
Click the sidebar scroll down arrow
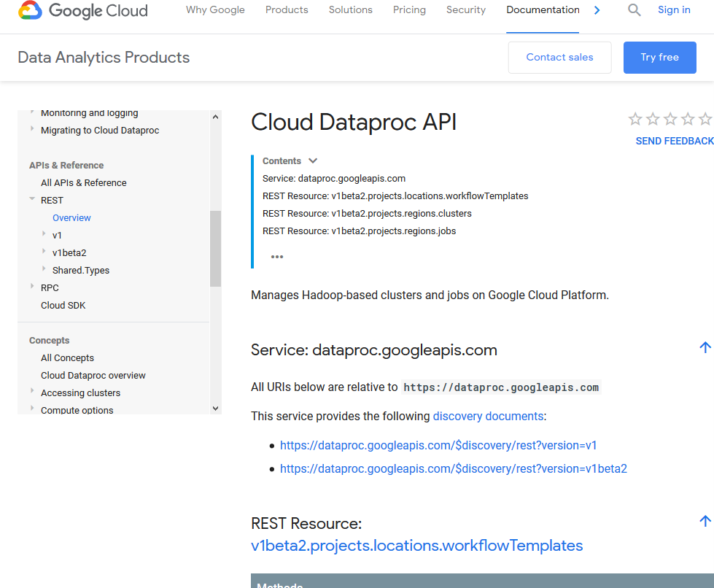tap(215, 409)
